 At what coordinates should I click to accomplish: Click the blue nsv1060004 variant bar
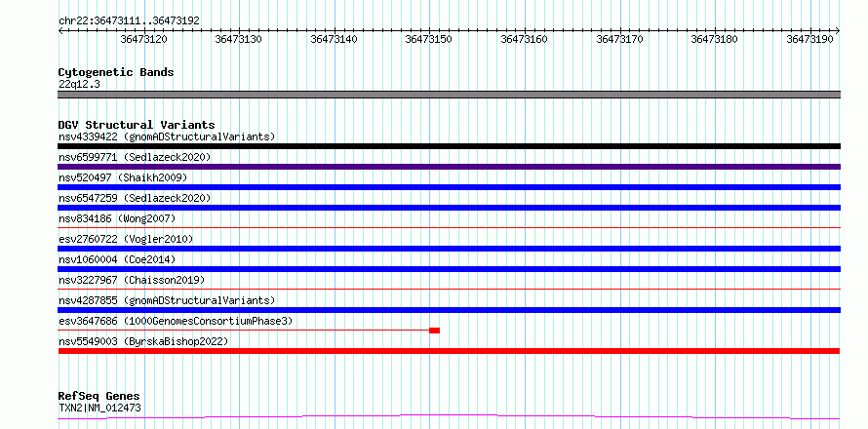click(449, 269)
